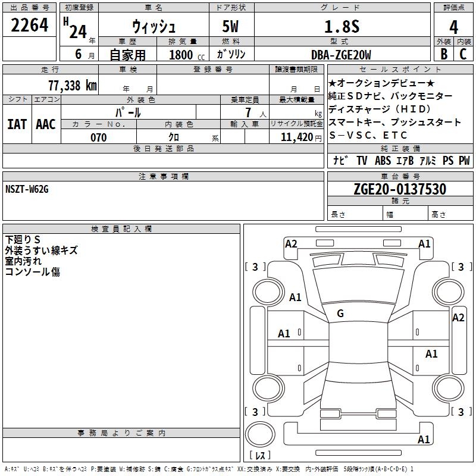
Task: Select the 後日発送部品 header
Action: [x=163, y=148]
